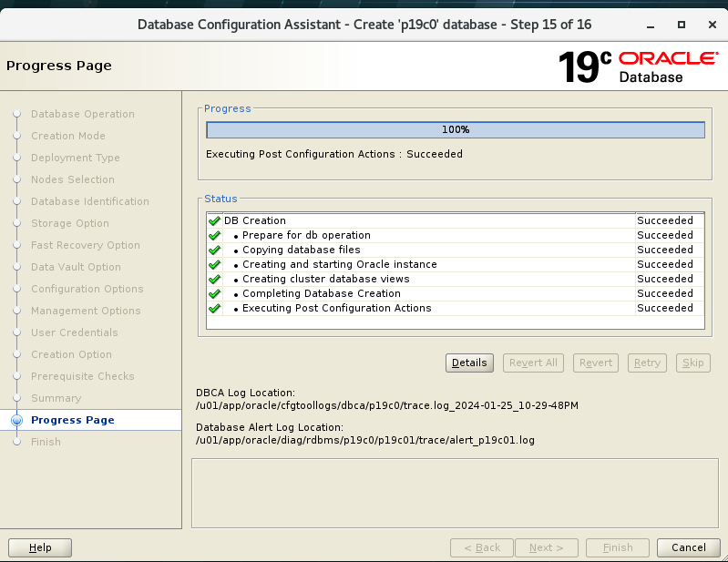Select Database Operation step in sidebar
The height and width of the screenshot is (562, 728).
click(83, 114)
